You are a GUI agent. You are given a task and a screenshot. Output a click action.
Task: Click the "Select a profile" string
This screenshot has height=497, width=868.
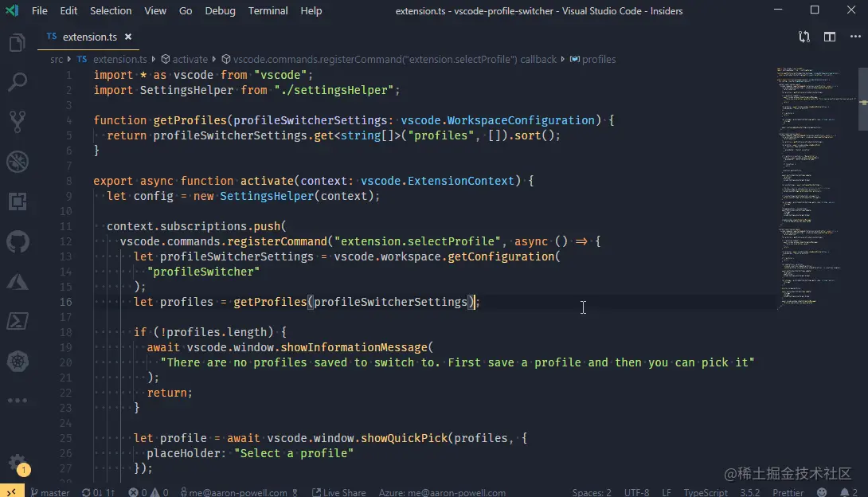pyautogui.click(x=294, y=453)
